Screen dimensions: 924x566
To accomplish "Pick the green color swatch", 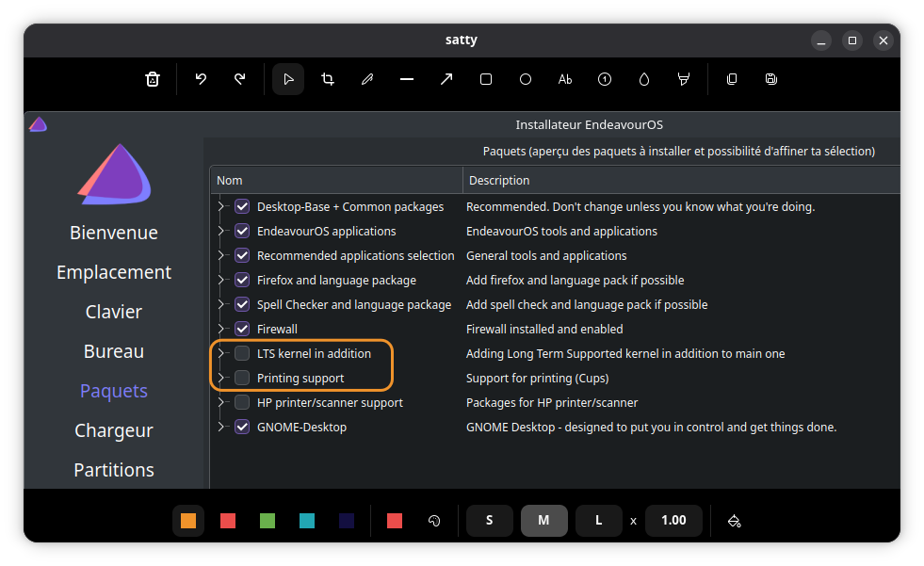I will pyautogui.click(x=267, y=521).
